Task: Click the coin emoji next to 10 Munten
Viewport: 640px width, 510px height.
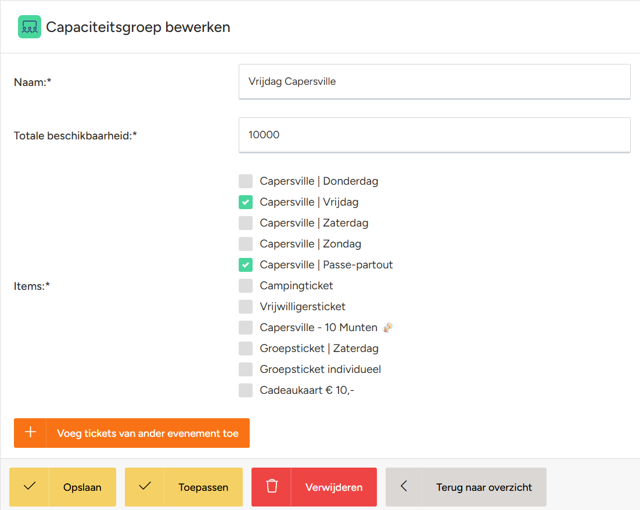Action: click(x=388, y=327)
